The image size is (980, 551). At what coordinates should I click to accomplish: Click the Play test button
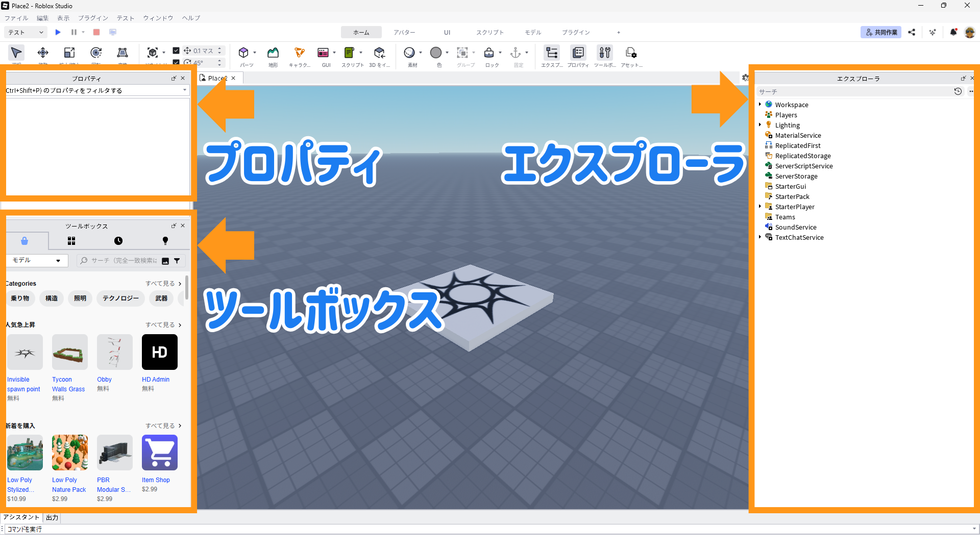(x=58, y=32)
